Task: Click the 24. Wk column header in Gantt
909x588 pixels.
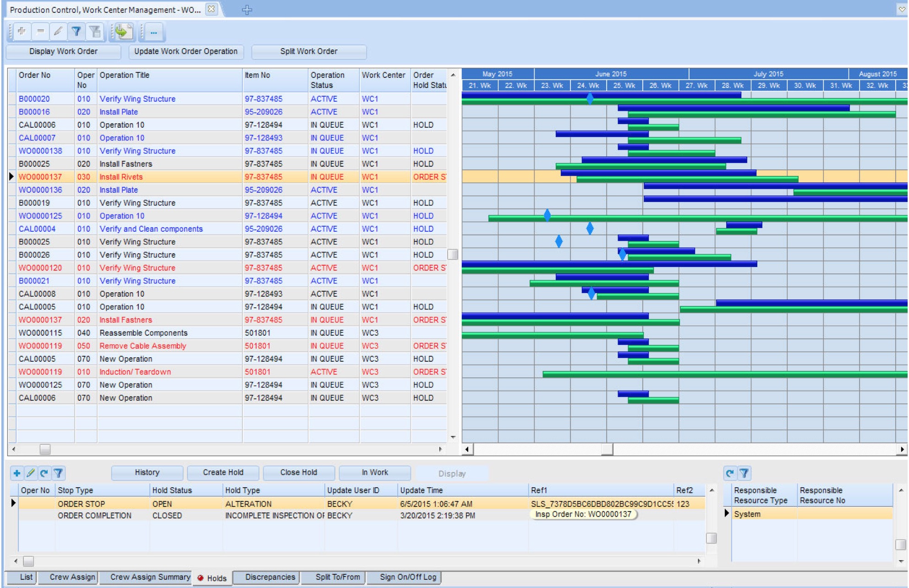Action: (588, 86)
